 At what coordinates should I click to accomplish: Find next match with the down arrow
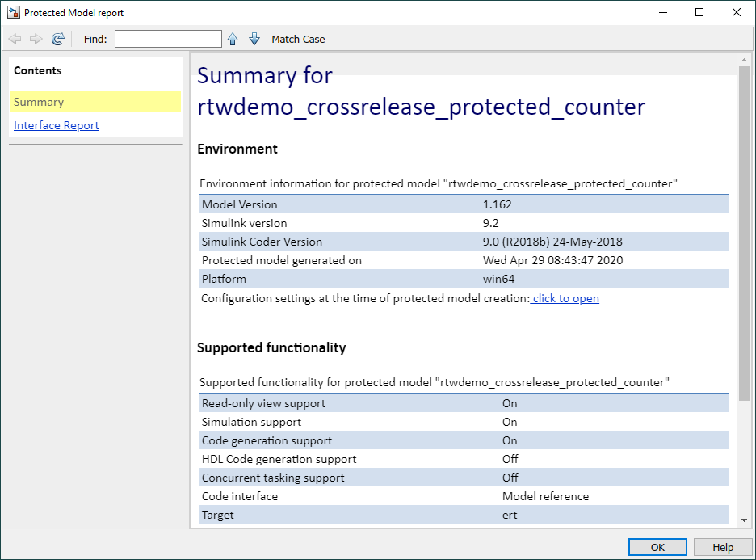click(254, 39)
